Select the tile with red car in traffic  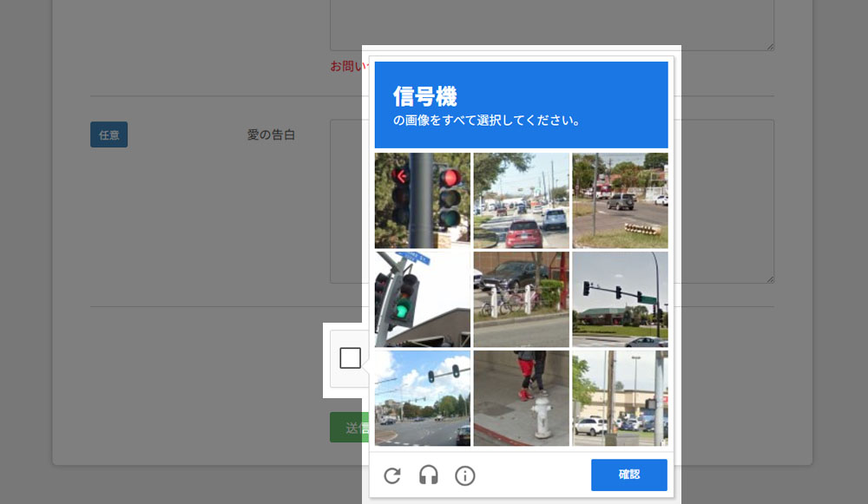[x=521, y=200]
